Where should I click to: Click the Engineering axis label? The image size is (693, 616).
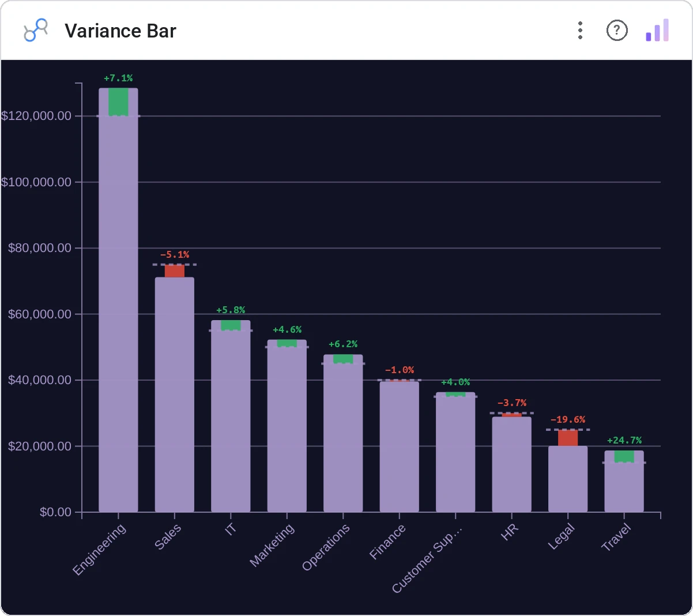point(99,550)
